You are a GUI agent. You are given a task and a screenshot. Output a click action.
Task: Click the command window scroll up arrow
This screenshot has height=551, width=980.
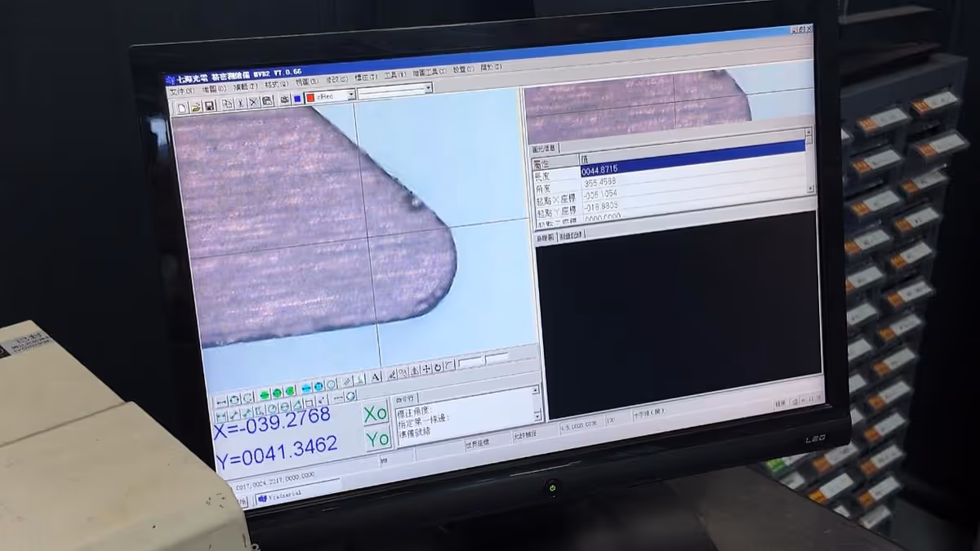pyautogui.click(x=536, y=389)
